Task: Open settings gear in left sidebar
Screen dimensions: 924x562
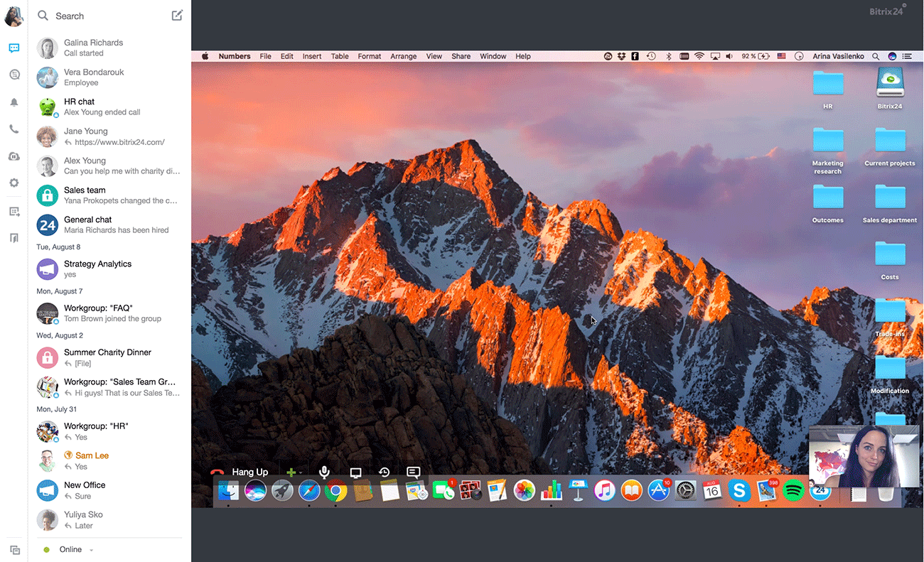Action: pyautogui.click(x=14, y=183)
